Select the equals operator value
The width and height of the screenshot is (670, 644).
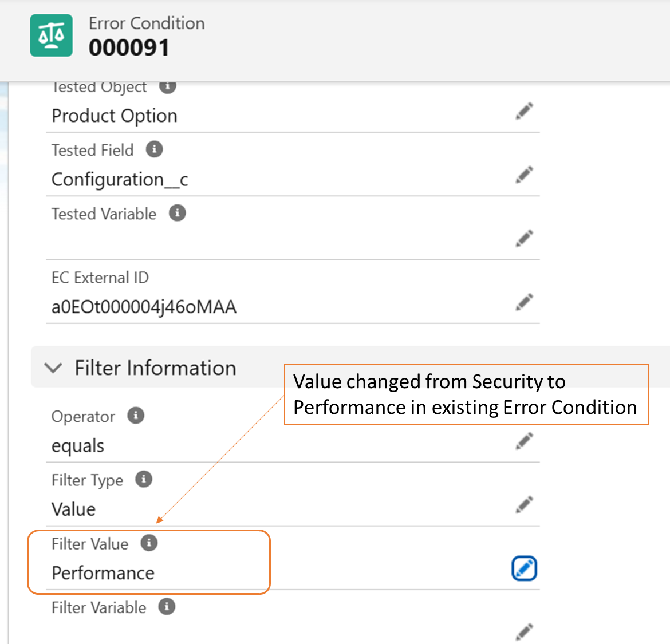pyautogui.click(x=78, y=447)
